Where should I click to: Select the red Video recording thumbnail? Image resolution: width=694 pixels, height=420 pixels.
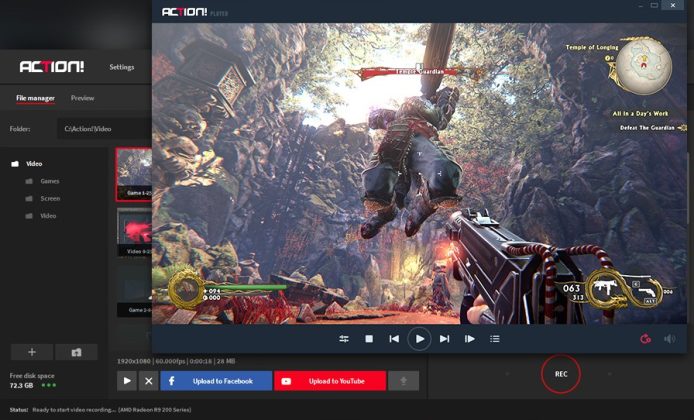click(x=135, y=232)
